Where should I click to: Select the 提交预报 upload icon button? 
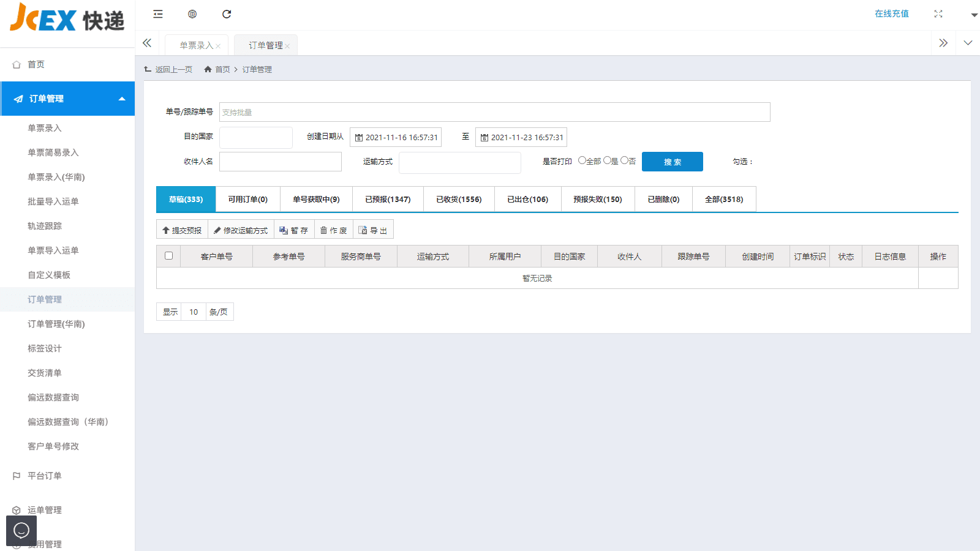[166, 230]
